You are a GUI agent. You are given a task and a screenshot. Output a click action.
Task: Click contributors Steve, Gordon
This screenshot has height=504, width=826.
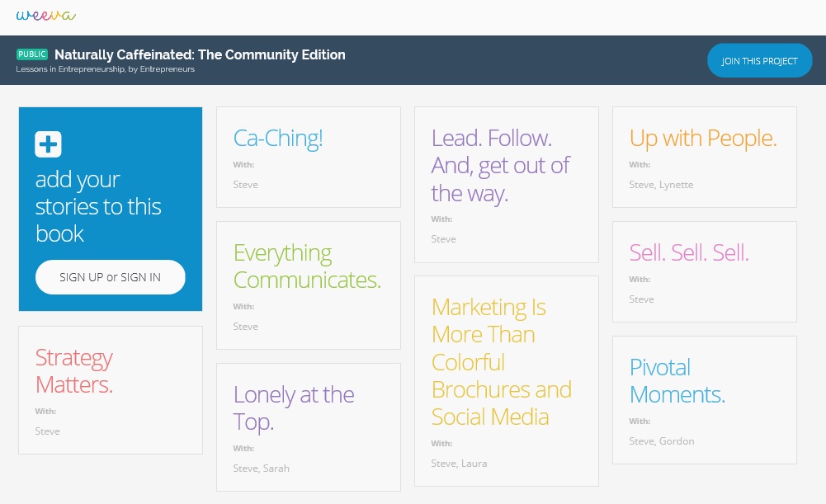[662, 441]
